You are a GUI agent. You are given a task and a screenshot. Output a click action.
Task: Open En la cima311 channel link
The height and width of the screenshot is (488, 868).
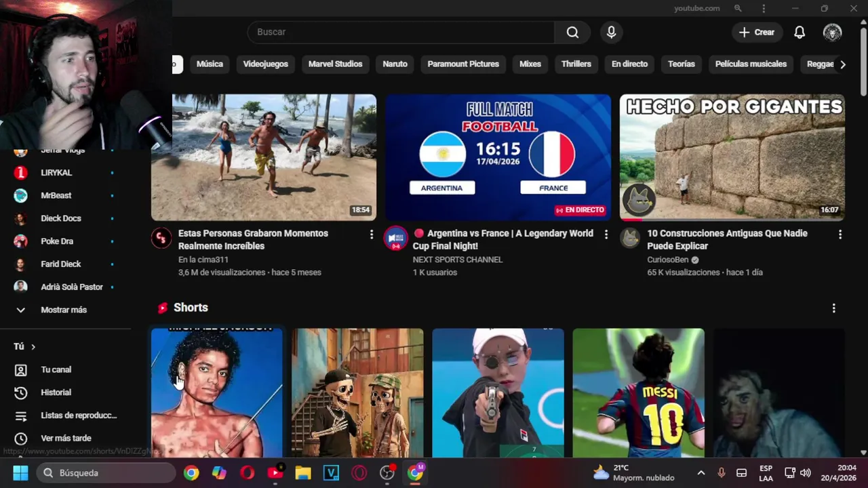pos(203,260)
